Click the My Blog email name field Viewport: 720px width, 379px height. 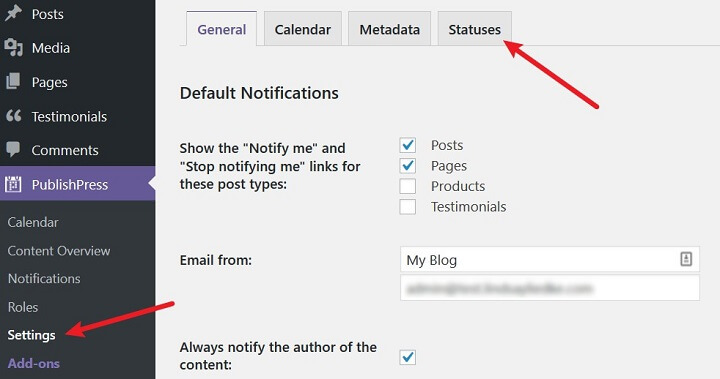pyautogui.click(x=550, y=260)
